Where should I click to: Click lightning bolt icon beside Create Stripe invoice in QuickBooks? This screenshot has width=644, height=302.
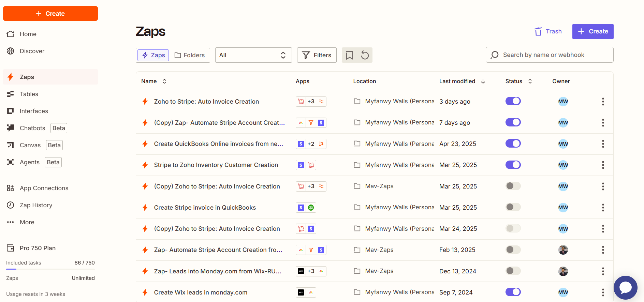[x=145, y=208]
